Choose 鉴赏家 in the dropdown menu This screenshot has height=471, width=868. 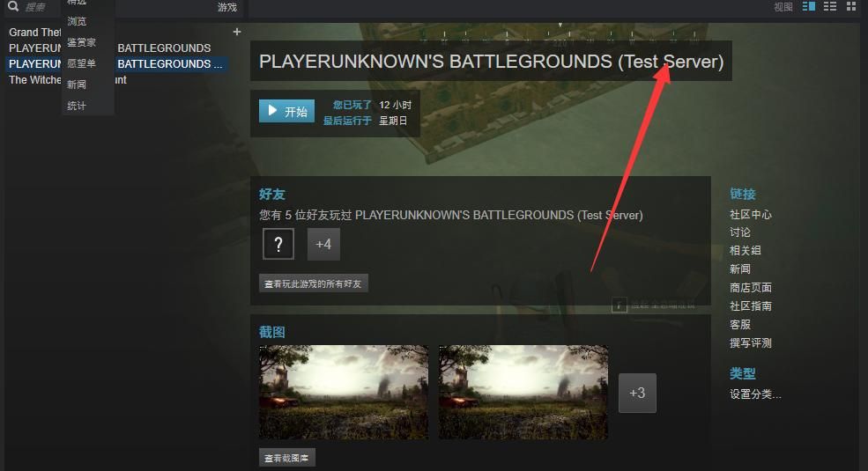click(x=81, y=42)
